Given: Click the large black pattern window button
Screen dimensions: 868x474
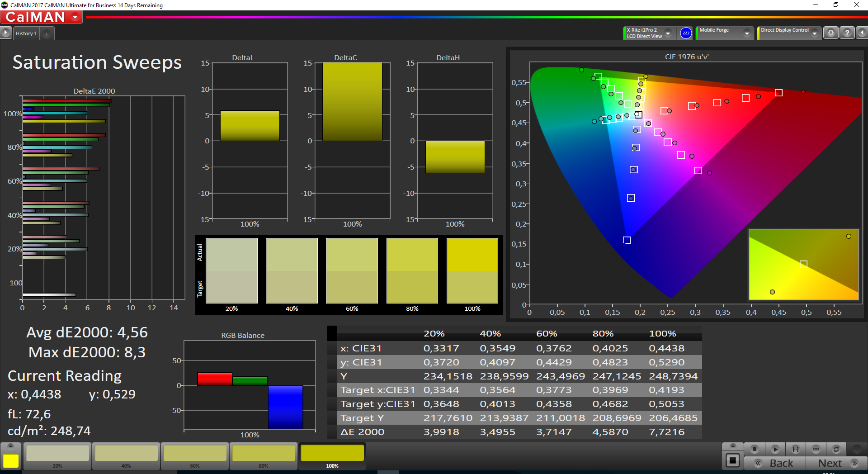Looking at the screenshot, I should (x=732, y=460).
